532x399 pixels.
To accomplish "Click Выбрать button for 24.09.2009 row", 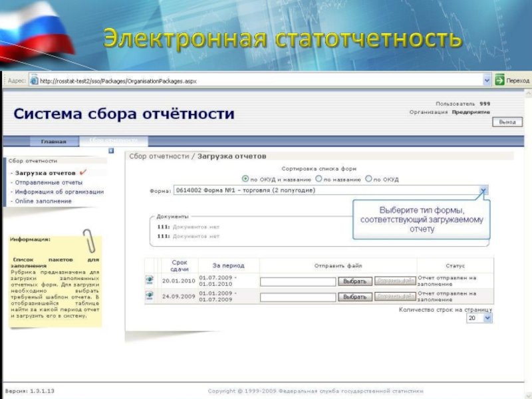I will tap(355, 297).
